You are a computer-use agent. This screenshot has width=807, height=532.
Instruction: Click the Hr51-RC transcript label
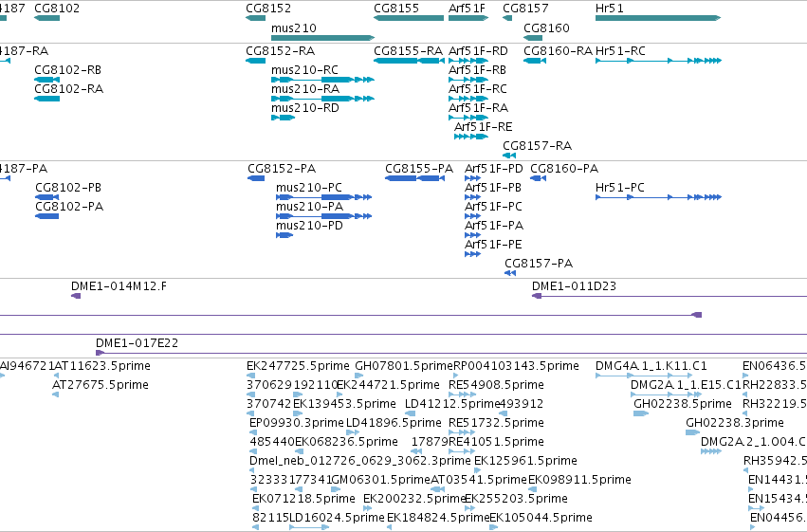[x=620, y=51]
